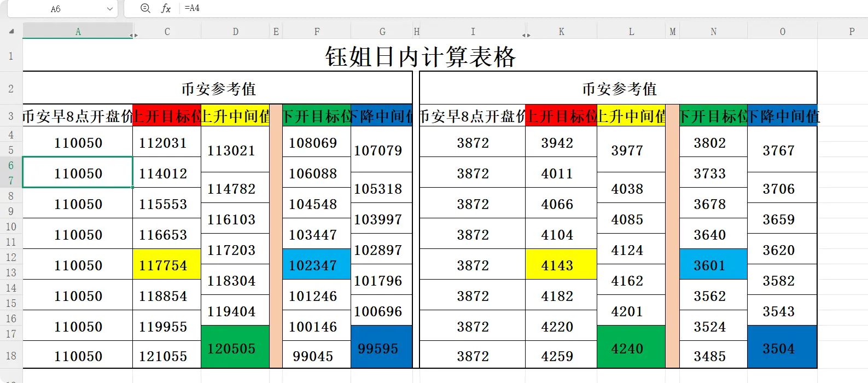Viewport: 868px width, 383px height.
Task: Select cell with value 107079
Action: click(382, 149)
